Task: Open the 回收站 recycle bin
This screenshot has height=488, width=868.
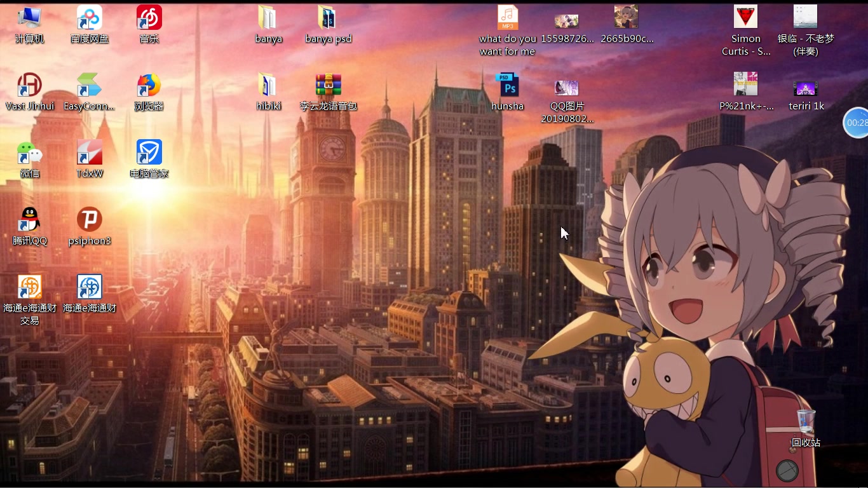Action: click(x=806, y=421)
